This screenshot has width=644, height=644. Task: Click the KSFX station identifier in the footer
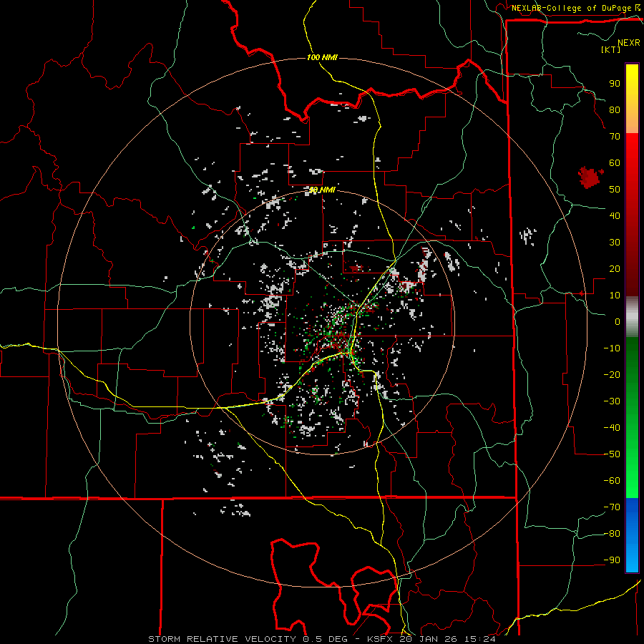pos(380,639)
